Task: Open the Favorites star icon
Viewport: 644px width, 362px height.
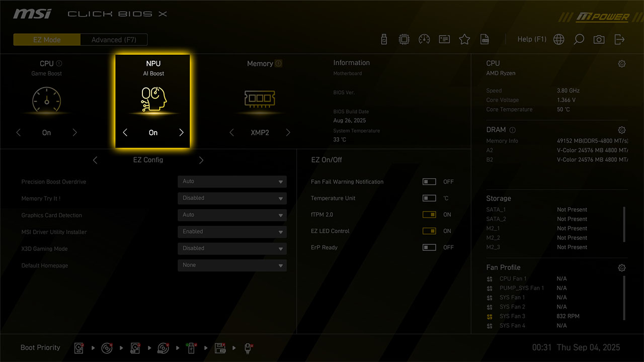Action: [464, 39]
